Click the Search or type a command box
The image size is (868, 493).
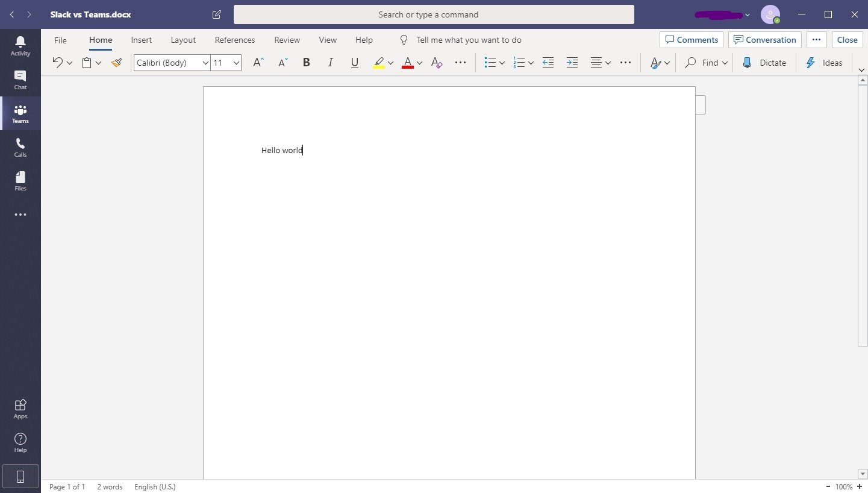click(434, 14)
